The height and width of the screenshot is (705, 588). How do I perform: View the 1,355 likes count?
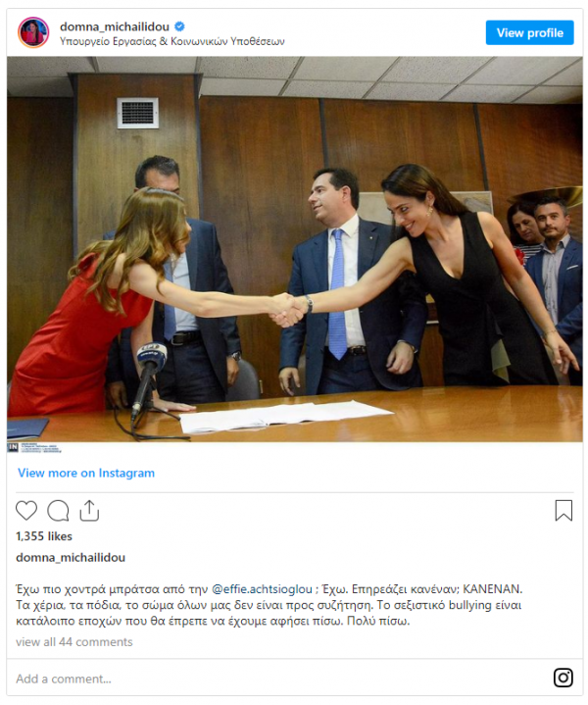[44, 536]
